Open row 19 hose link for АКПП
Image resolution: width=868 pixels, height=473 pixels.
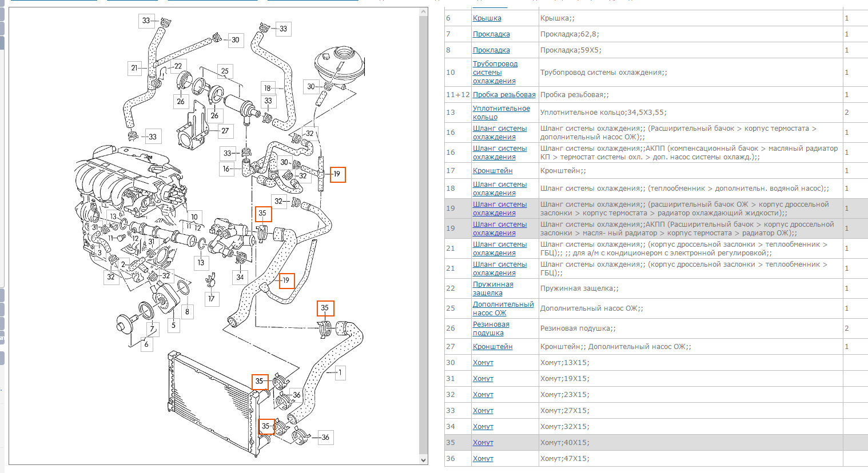tap(500, 229)
